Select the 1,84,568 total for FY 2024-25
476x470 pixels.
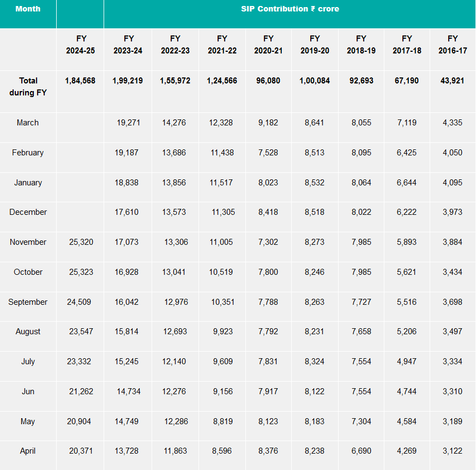[80, 81]
